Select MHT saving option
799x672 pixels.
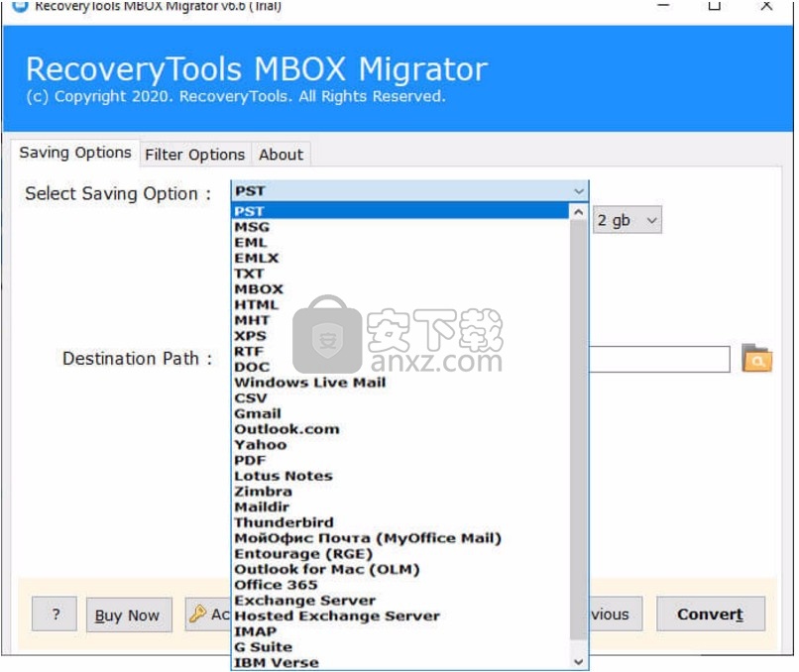400,320
